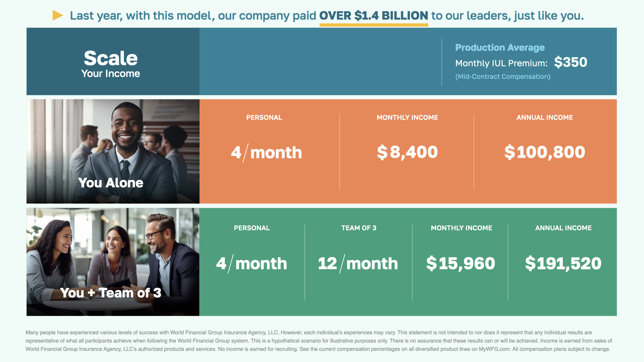Image resolution: width=644 pixels, height=362 pixels.
Task: Click the ANNUAL INCOME label in the orange row
Action: click(x=544, y=118)
